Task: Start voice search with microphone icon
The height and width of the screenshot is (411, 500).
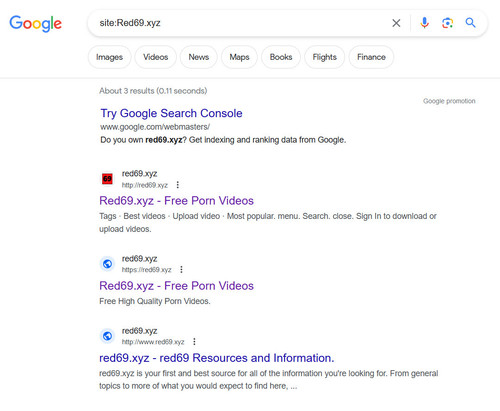Action: 424,23
